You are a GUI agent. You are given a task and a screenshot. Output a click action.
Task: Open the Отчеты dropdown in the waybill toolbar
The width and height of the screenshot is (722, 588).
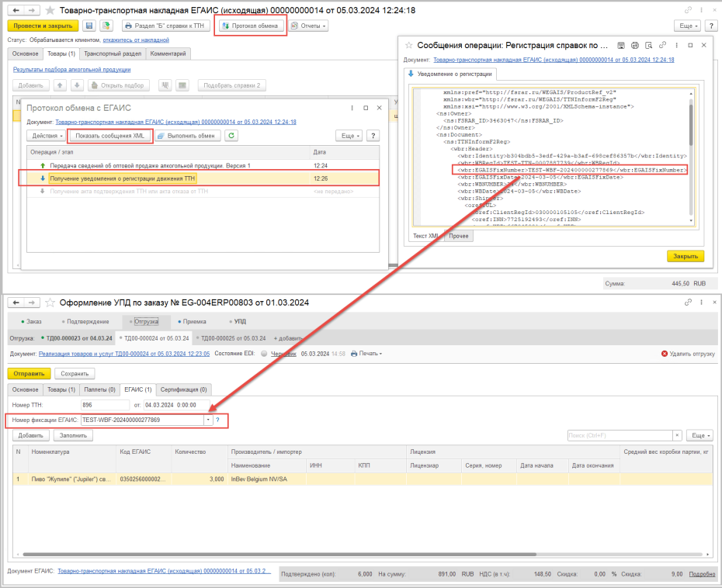pyautogui.click(x=308, y=26)
